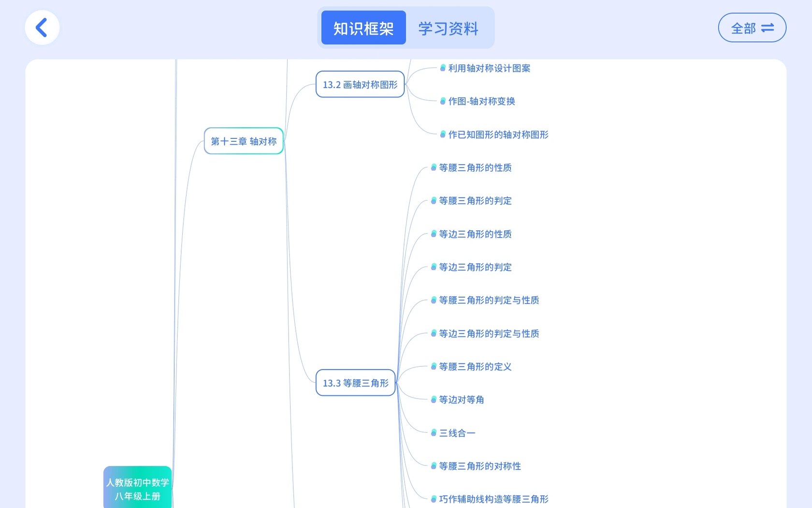Select the 13.3 等腰三角形 node
This screenshot has width=812, height=508.
coord(356,383)
